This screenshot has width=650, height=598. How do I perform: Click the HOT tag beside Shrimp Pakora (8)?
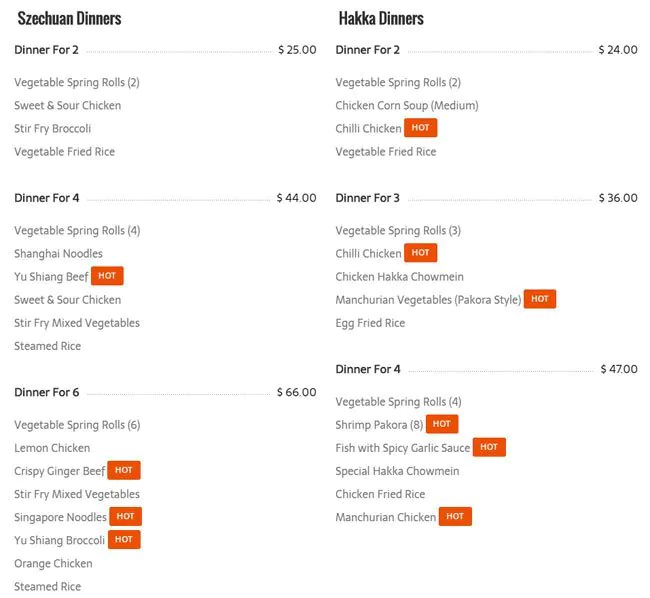pos(442,424)
